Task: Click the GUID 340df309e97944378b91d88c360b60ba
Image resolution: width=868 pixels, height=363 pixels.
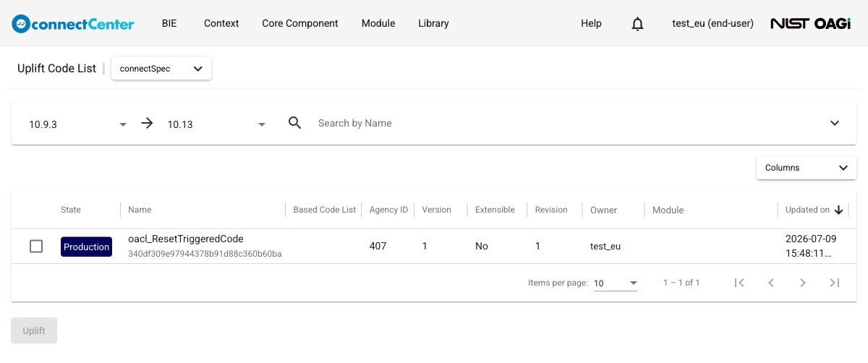Action: (205, 254)
